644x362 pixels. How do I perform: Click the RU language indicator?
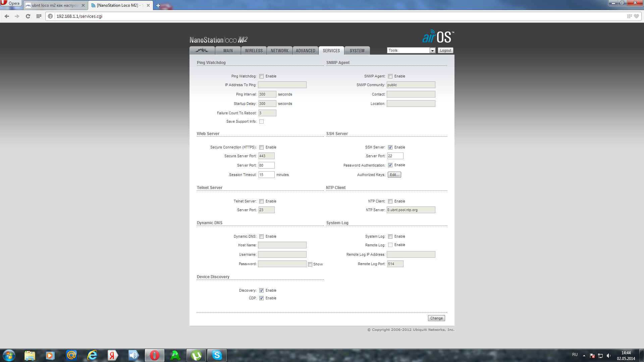point(575,355)
